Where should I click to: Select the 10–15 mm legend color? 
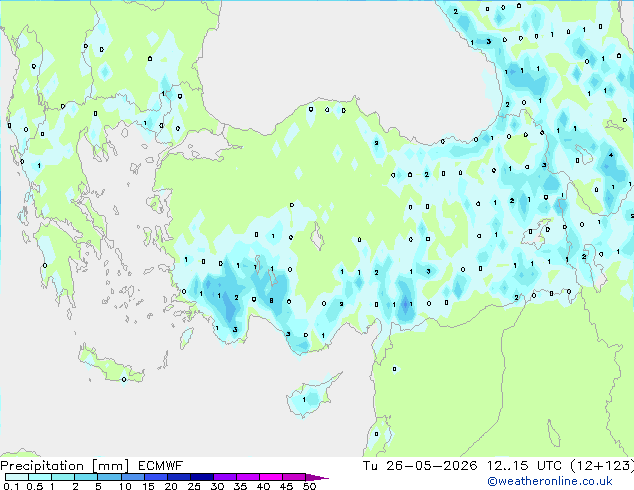132,477
